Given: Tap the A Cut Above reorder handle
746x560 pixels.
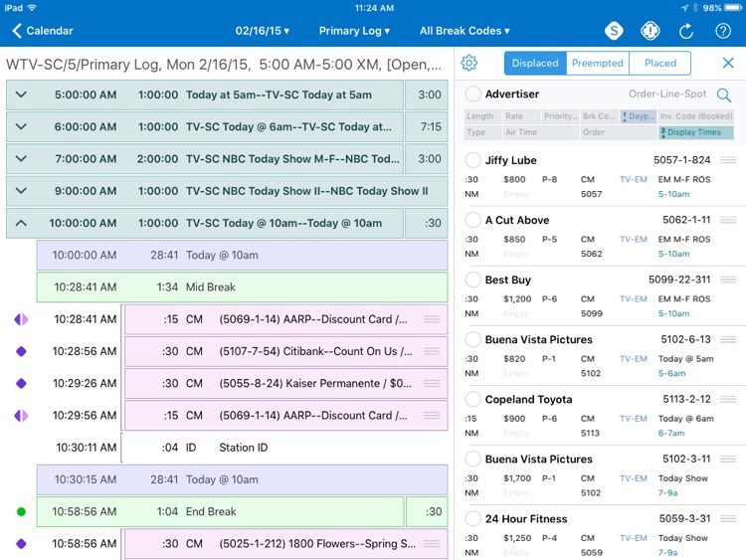Looking at the screenshot, I should coord(728,220).
